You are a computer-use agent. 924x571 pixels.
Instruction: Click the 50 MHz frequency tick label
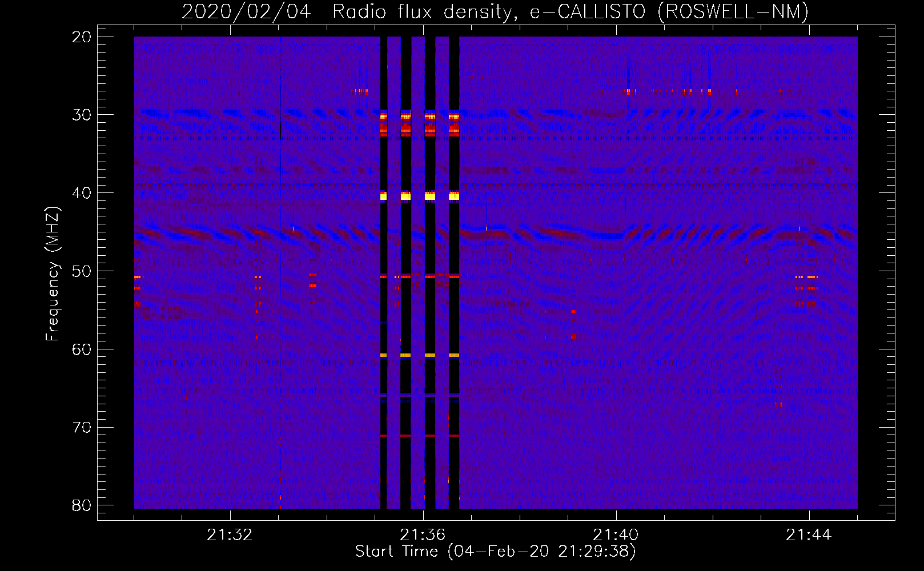tap(82, 271)
